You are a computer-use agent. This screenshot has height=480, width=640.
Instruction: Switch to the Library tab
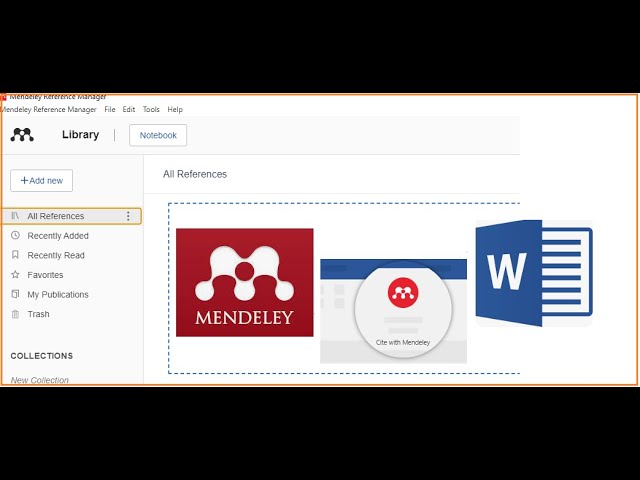(x=80, y=135)
